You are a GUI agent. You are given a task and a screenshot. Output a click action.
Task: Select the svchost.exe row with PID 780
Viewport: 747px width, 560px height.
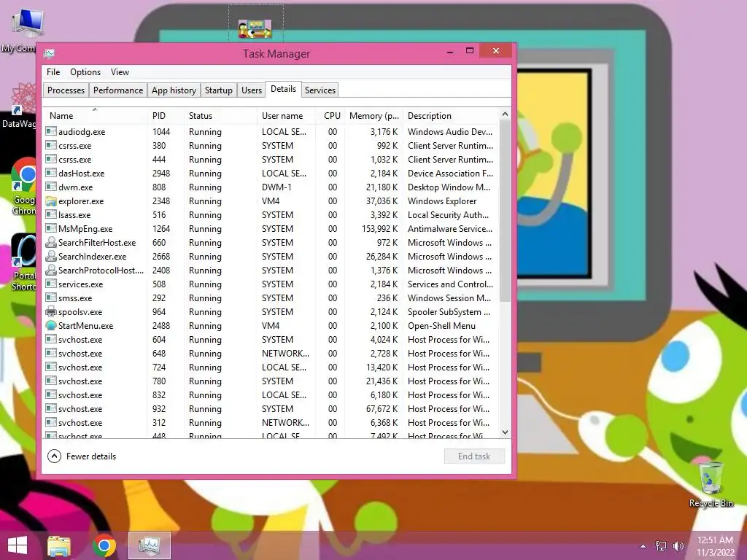(x=270, y=381)
